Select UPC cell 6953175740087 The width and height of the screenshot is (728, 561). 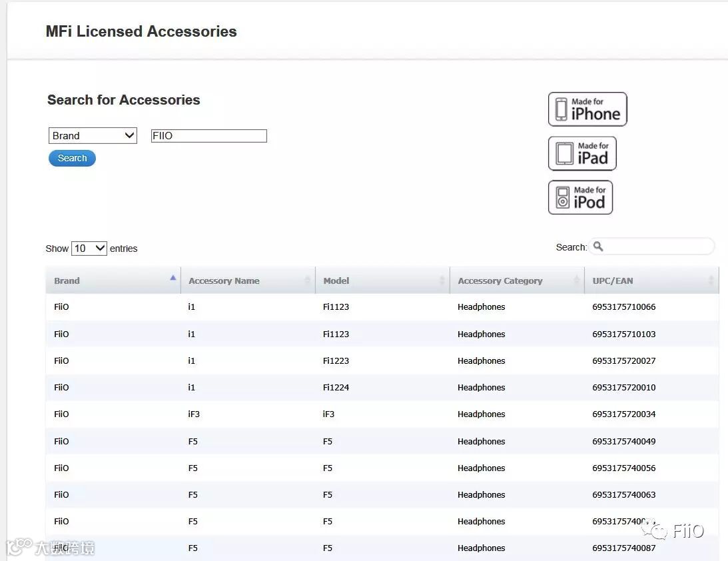[623, 548]
